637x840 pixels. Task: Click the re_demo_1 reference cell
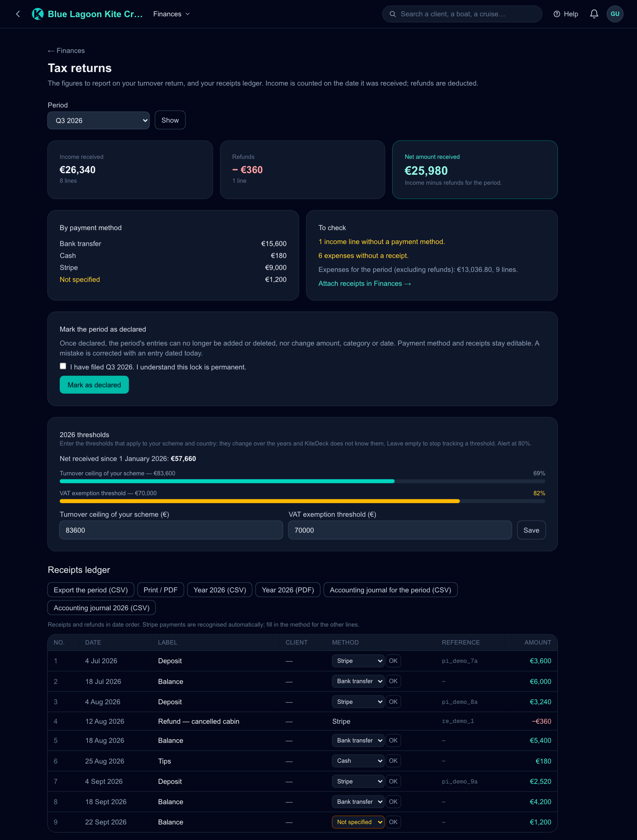[x=458, y=721]
